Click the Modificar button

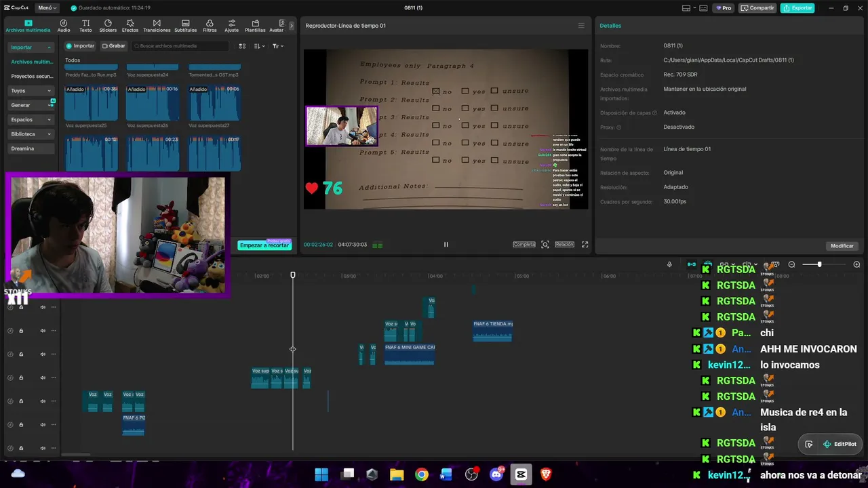point(842,246)
